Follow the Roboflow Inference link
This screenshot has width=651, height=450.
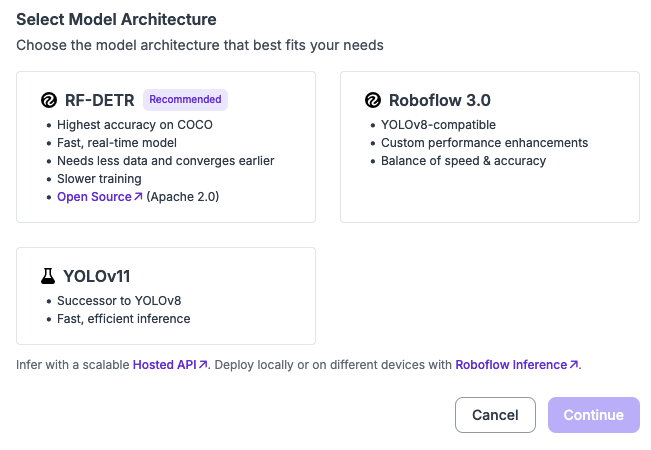click(511, 366)
